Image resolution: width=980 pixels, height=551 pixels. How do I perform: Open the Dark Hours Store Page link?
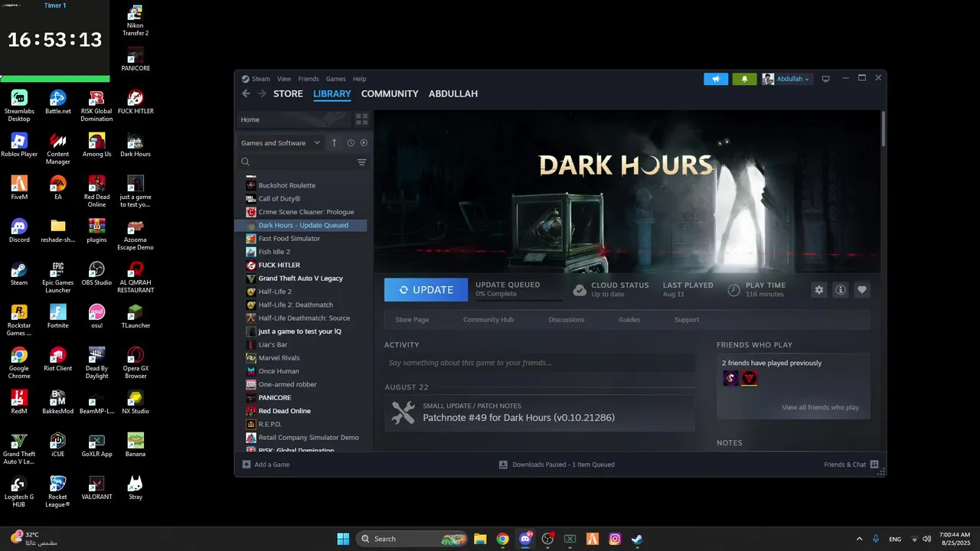pos(412,320)
